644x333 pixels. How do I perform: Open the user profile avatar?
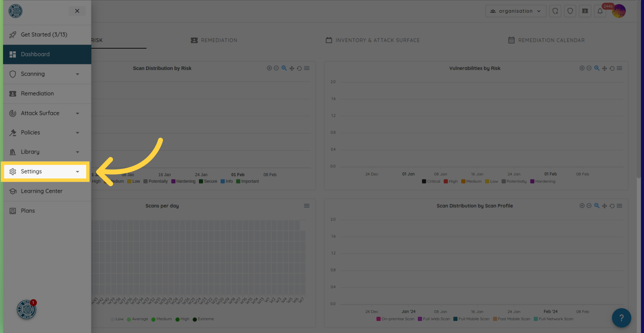tap(619, 11)
